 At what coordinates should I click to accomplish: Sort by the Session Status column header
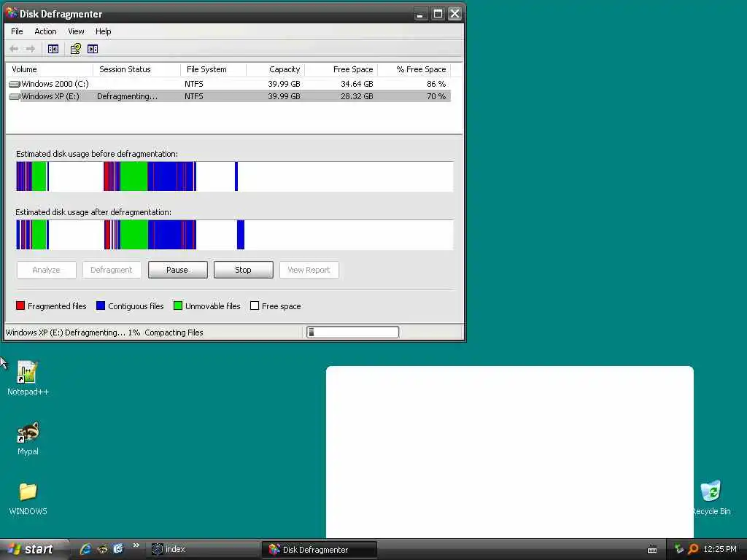[x=136, y=69]
